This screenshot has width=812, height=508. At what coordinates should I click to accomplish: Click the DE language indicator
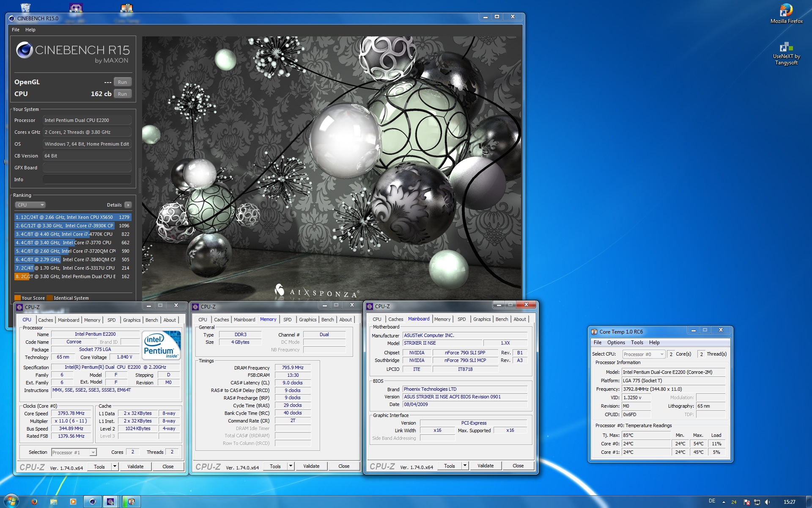click(712, 501)
